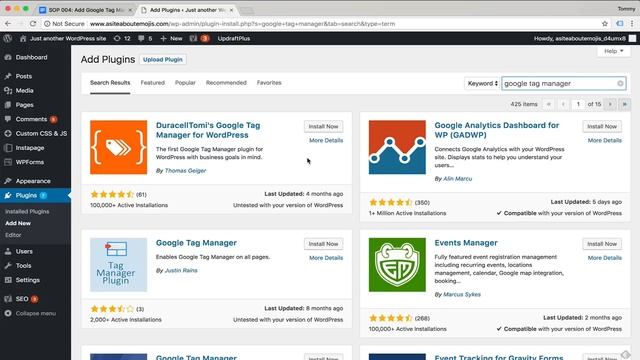Open author Justin Rains' link
640x360 pixels.
pyautogui.click(x=181, y=271)
